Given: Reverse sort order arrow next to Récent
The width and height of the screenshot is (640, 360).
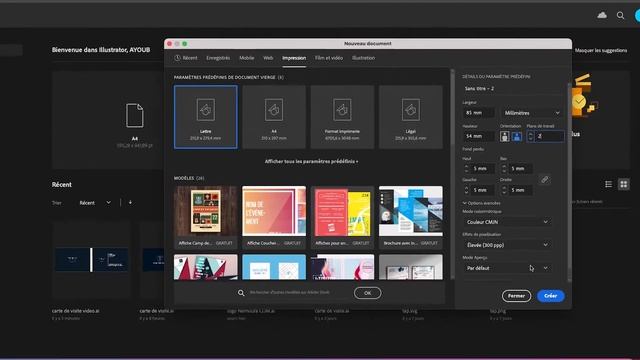Looking at the screenshot, I should (130, 202).
